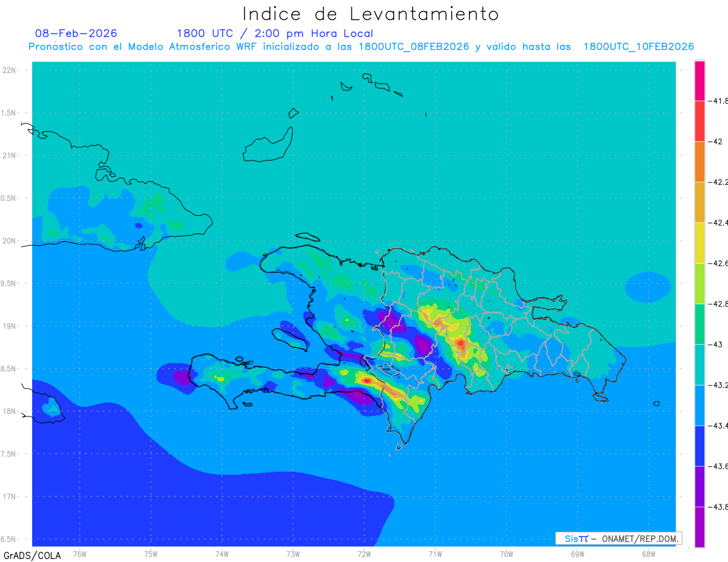The height and width of the screenshot is (562, 728).
Task: Click the "21N" latitude label
Action: tap(10, 155)
